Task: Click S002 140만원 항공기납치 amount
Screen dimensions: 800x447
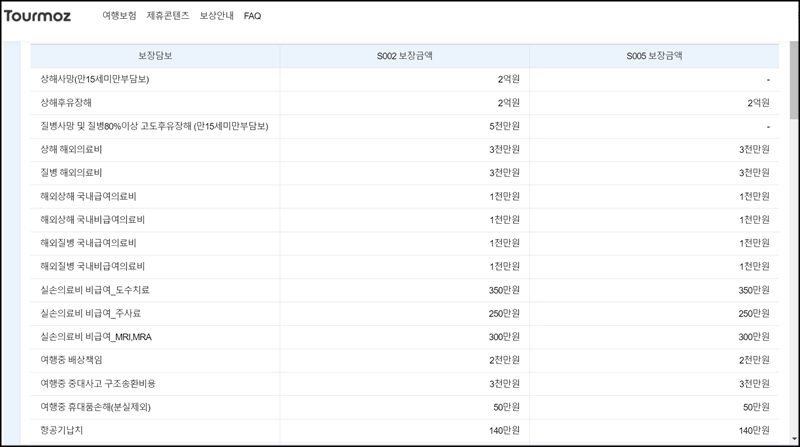Action: pos(504,431)
